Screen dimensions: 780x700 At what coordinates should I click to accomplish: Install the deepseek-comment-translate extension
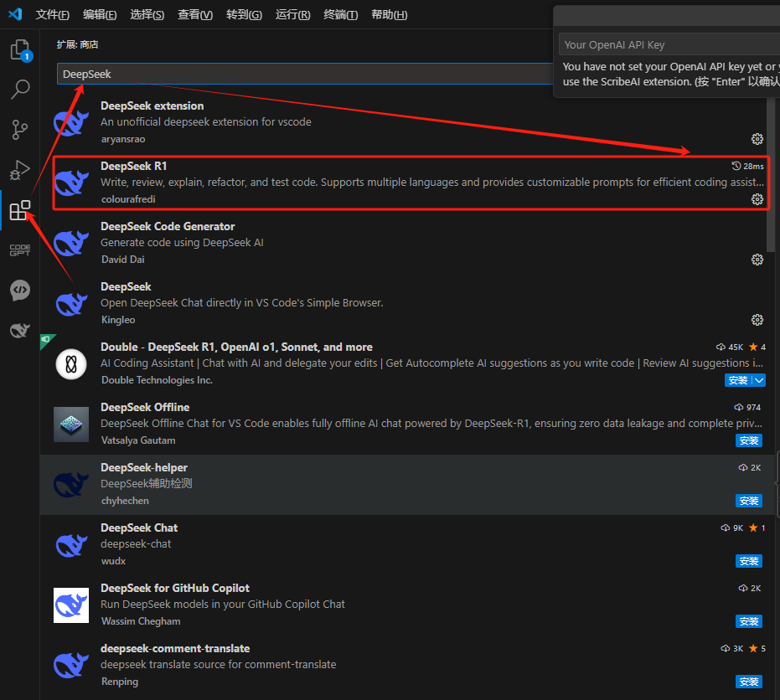click(749, 682)
